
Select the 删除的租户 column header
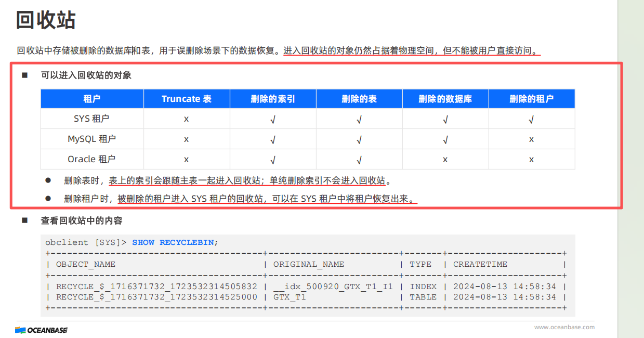click(x=531, y=99)
